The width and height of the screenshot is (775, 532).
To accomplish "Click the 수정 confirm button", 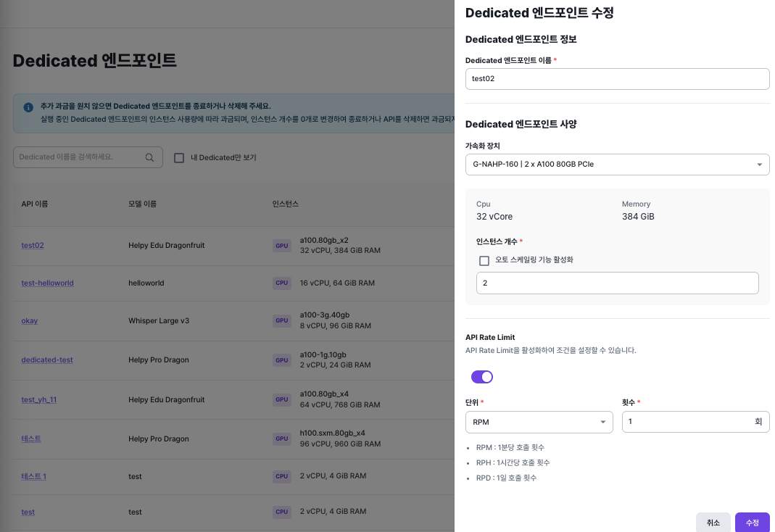I will pos(752,522).
